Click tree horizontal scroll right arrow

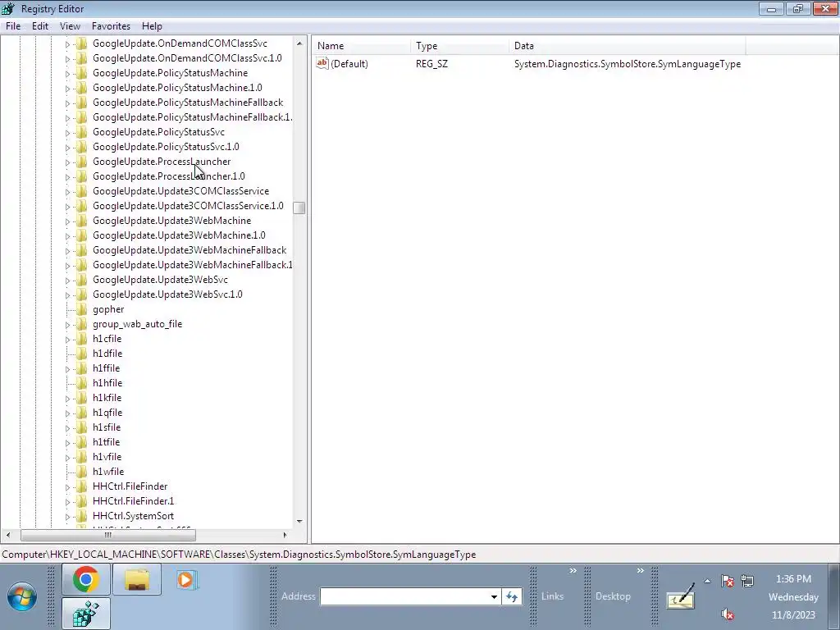[x=285, y=535]
